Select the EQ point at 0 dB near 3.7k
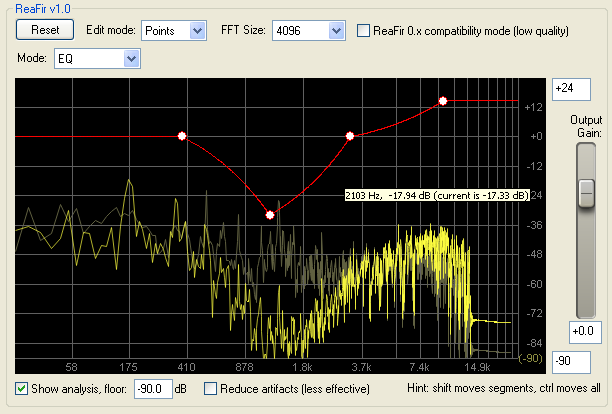612x414 pixels. [350, 136]
